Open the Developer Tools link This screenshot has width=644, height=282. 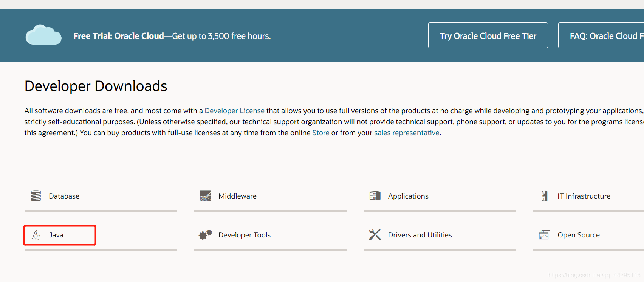tap(245, 235)
